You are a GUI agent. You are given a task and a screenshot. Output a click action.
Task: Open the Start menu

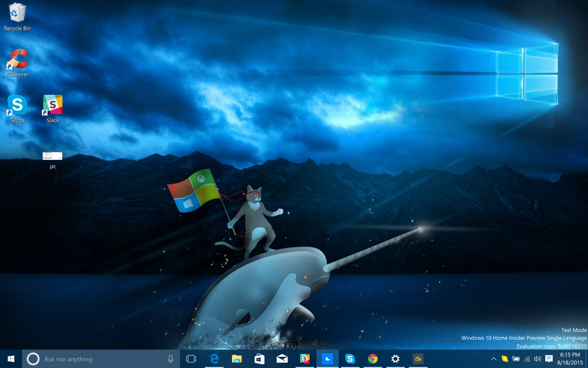11,359
